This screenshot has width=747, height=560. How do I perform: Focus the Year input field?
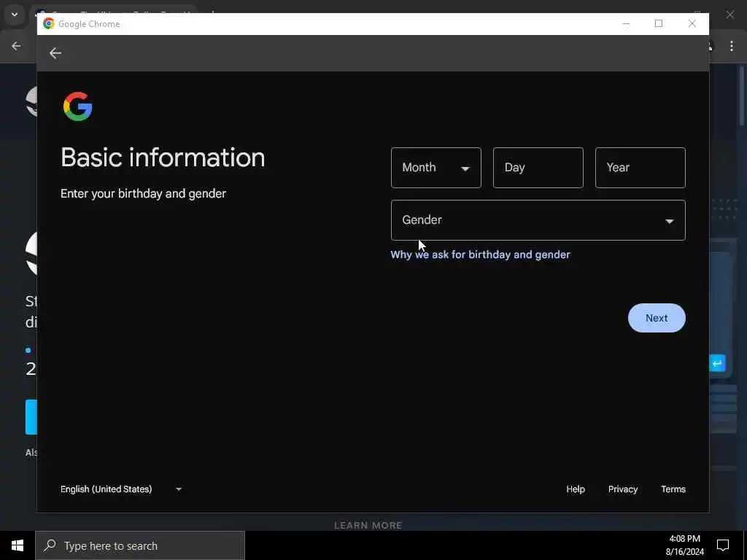point(640,168)
